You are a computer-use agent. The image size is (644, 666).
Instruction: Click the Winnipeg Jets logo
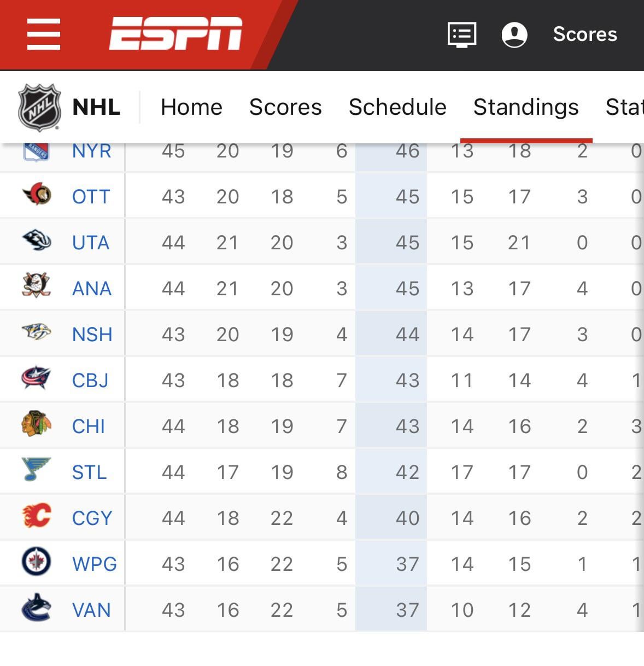click(x=37, y=562)
